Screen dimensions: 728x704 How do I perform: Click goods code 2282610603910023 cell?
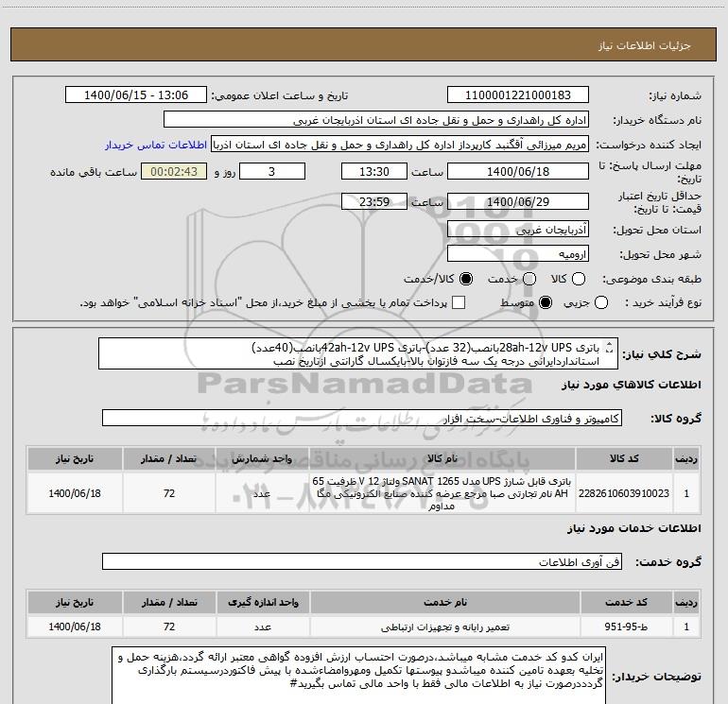[x=624, y=493]
